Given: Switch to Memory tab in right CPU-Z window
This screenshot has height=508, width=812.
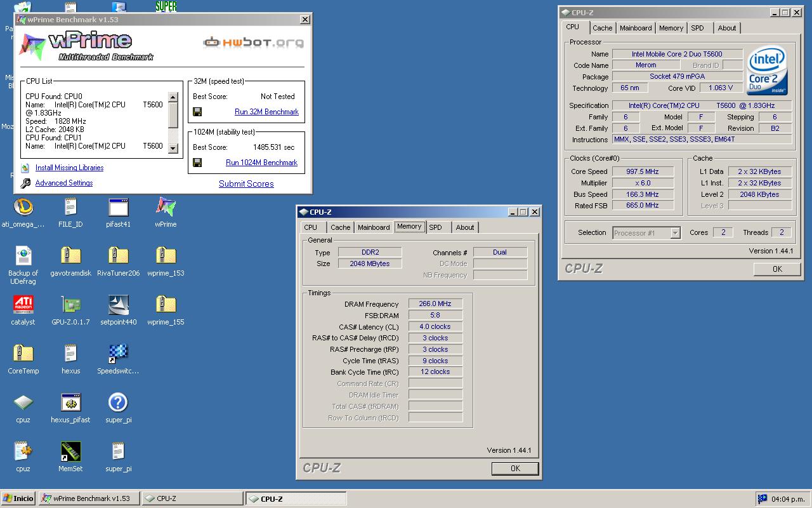Looking at the screenshot, I should coord(671,28).
